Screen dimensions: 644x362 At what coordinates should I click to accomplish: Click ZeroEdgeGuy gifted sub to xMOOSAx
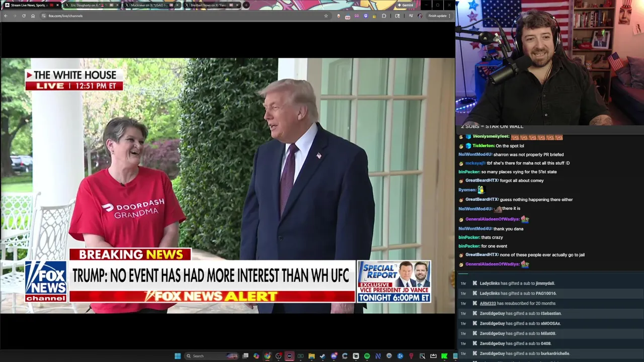(x=520, y=324)
